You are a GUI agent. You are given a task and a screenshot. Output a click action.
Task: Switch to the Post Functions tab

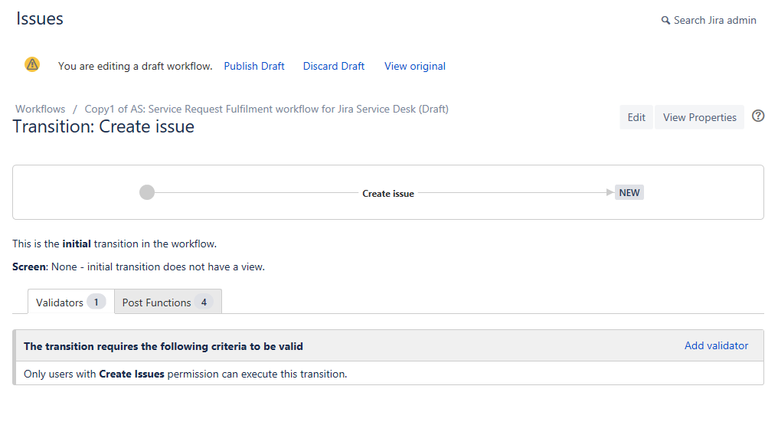pyautogui.click(x=168, y=302)
